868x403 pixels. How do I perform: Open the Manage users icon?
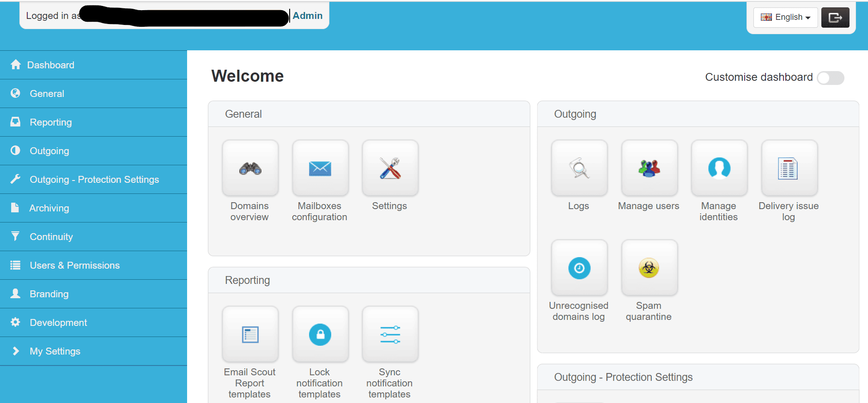[x=649, y=168]
